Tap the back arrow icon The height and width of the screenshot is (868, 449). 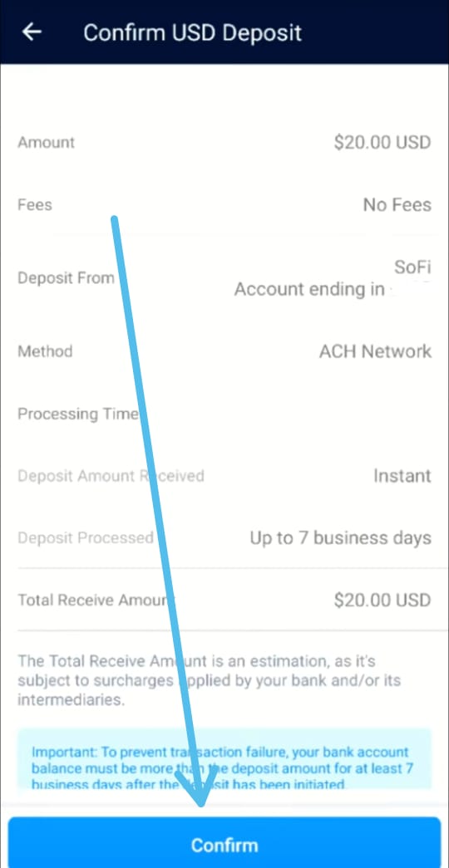point(32,32)
